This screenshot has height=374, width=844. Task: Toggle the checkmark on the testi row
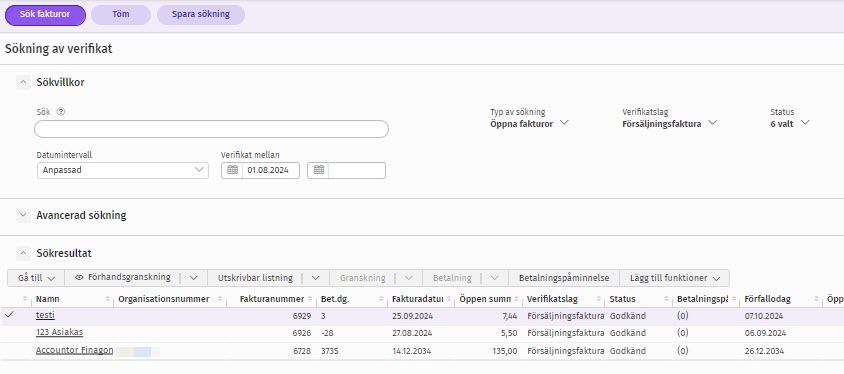pyautogui.click(x=9, y=315)
